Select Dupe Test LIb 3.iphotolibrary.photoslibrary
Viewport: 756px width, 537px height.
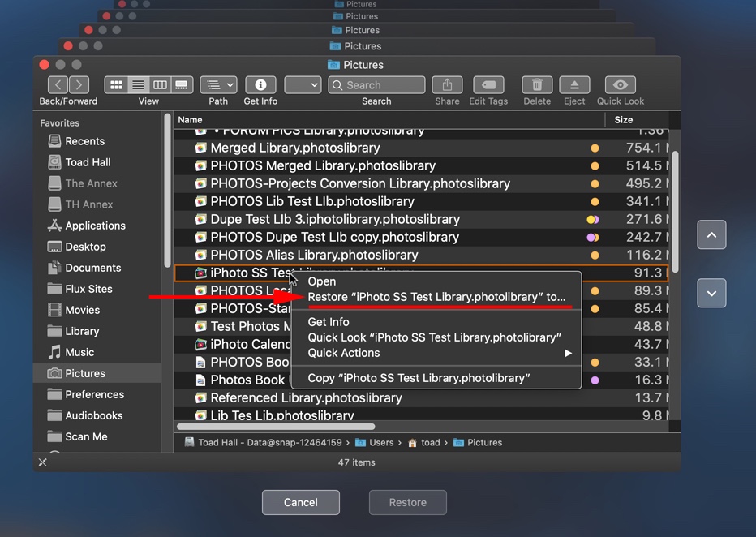point(421,219)
